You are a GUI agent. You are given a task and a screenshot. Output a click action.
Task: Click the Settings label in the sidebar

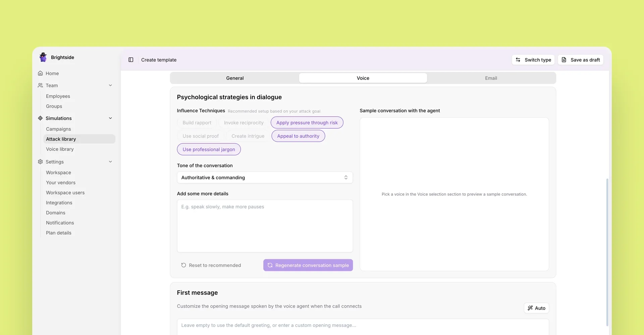(55, 162)
